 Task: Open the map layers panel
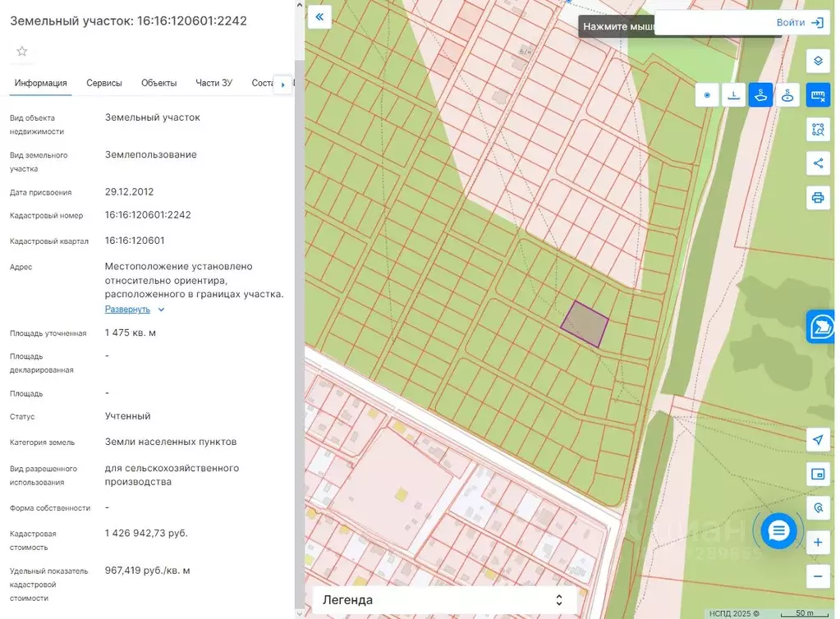click(x=818, y=61)
